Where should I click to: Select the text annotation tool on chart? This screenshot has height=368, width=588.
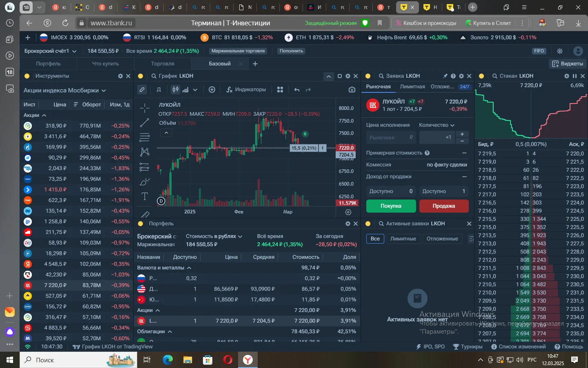145,196
